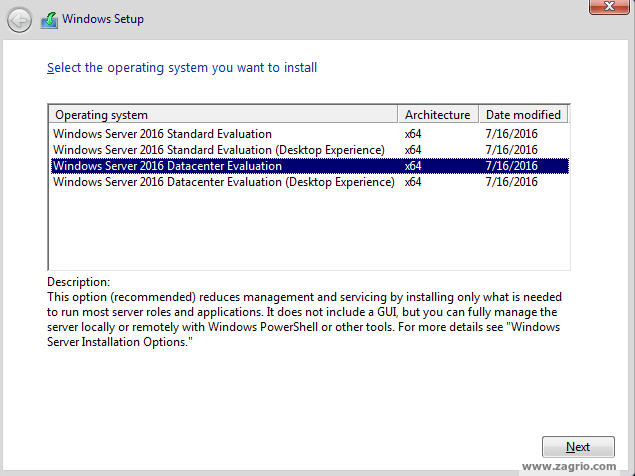Click the 'Select the operating system' heading
The height and width of the screenshot is (476, 635).
182,68
